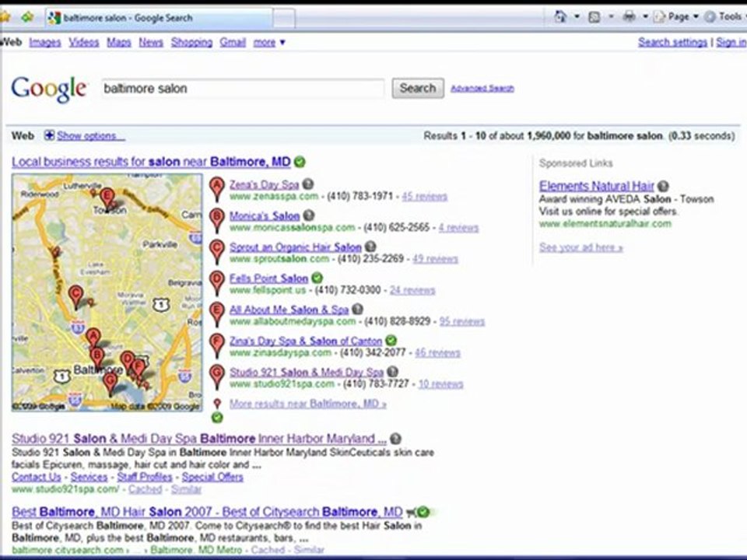Open feeds button dropdown arrow
747x560 pixels.
[611, 17]
